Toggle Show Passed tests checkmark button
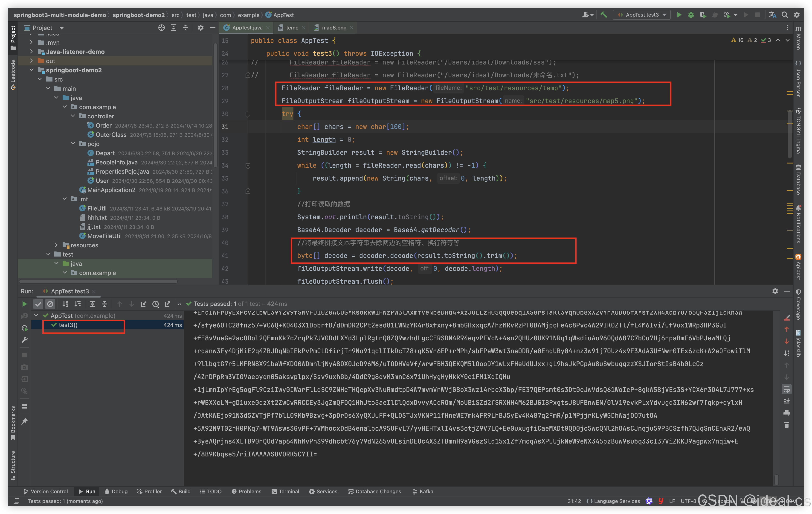 tap(38, 304)
